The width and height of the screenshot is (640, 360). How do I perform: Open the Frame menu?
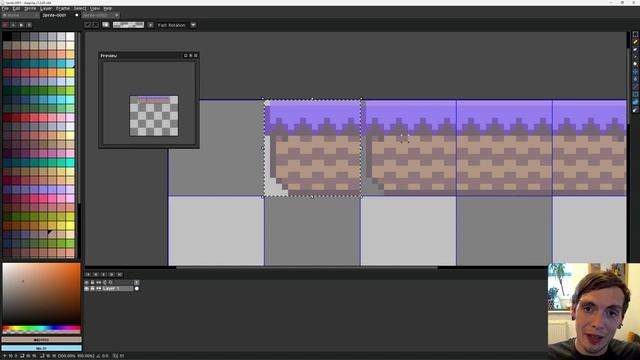click(x=62, y=8)
